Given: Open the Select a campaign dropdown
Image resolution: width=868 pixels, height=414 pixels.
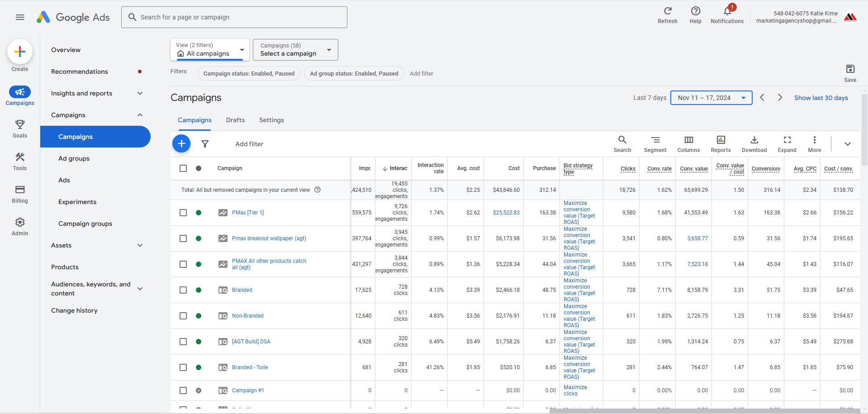Looking at the screenshot, I should [295, 50].
